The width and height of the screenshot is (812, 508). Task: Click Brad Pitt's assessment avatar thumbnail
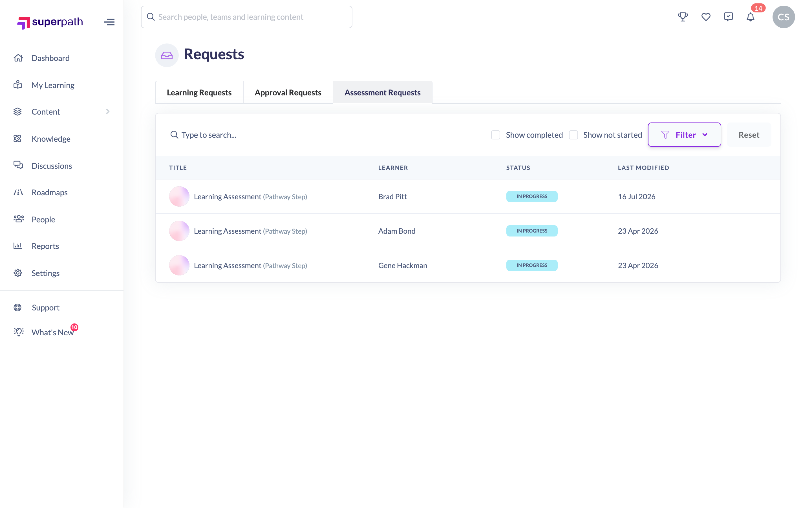(179, 196)
